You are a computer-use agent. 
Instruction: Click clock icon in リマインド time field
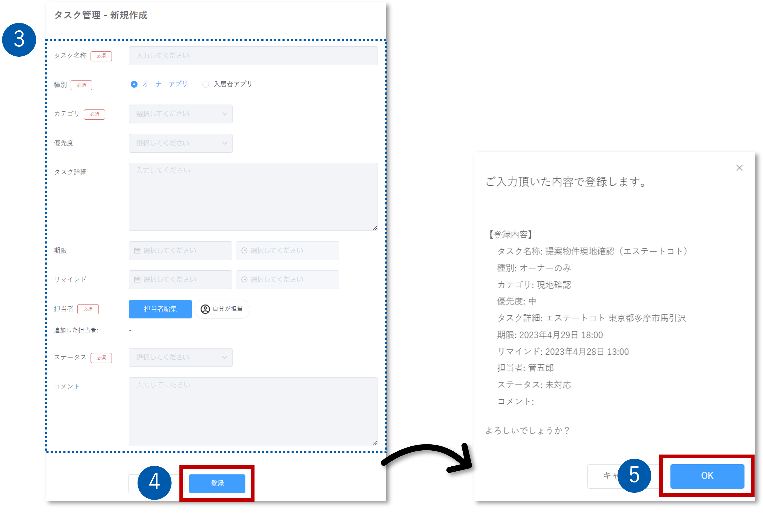(x=244, y=280)
